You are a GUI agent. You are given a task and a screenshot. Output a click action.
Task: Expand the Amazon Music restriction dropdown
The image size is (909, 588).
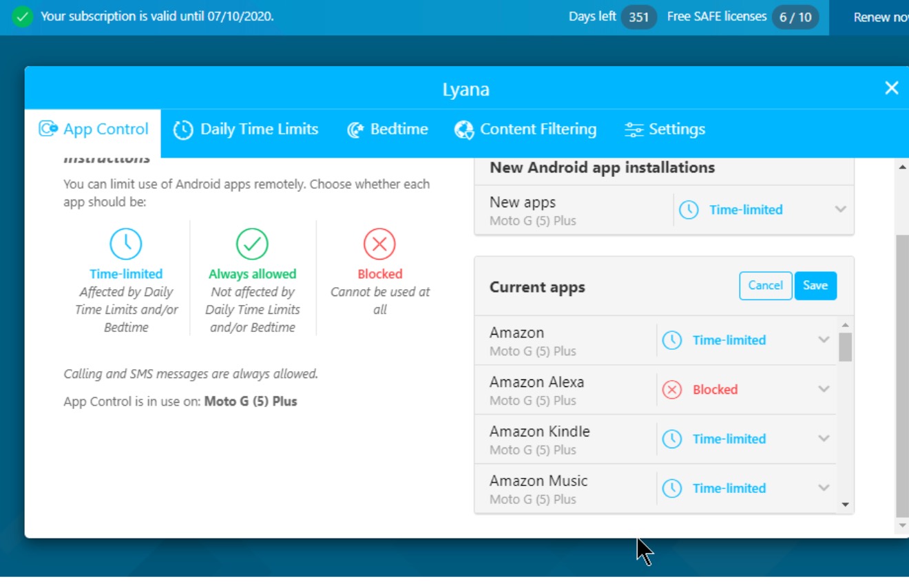tap(824, 488)
